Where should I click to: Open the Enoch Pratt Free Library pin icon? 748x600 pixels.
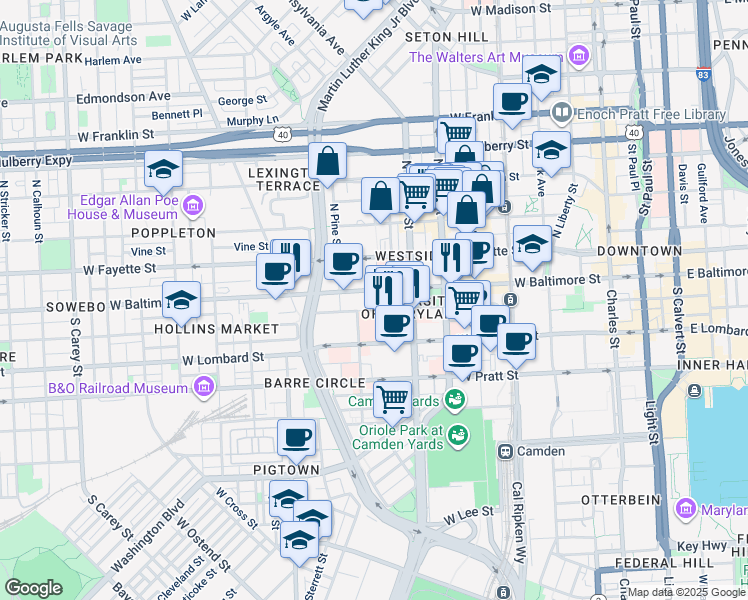(562, 113)
